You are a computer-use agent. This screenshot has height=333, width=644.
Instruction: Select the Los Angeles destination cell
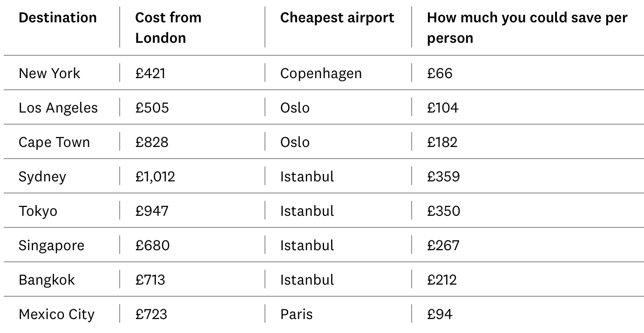(58, 107)
